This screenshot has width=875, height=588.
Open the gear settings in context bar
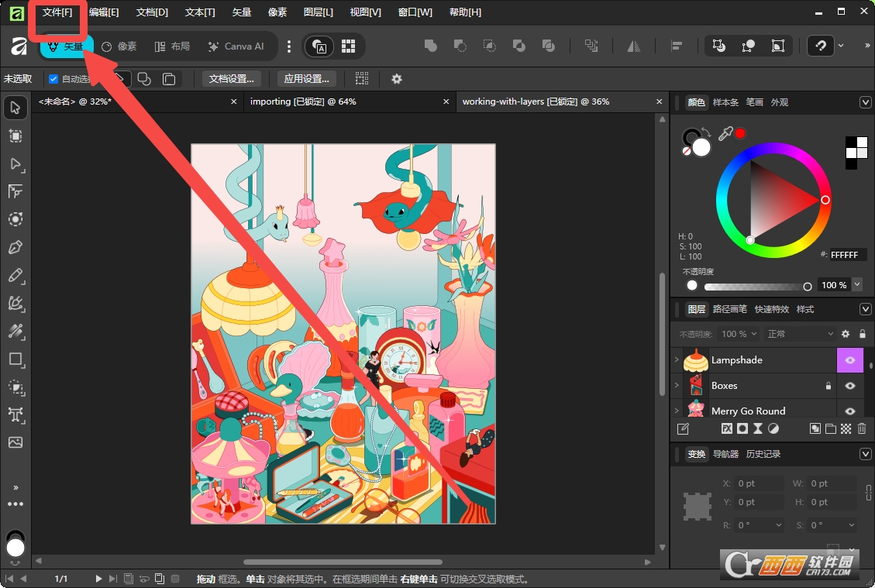tap(396, 79)
